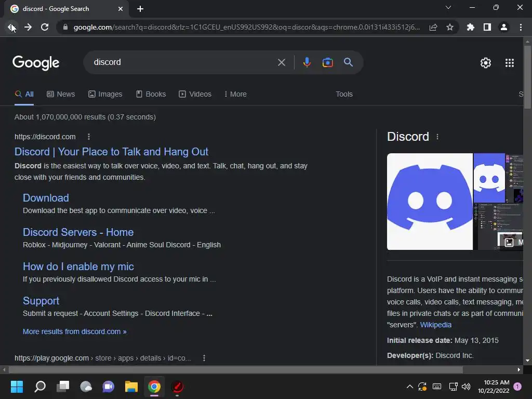Open Chrome profile avatar

coord(504,27)
